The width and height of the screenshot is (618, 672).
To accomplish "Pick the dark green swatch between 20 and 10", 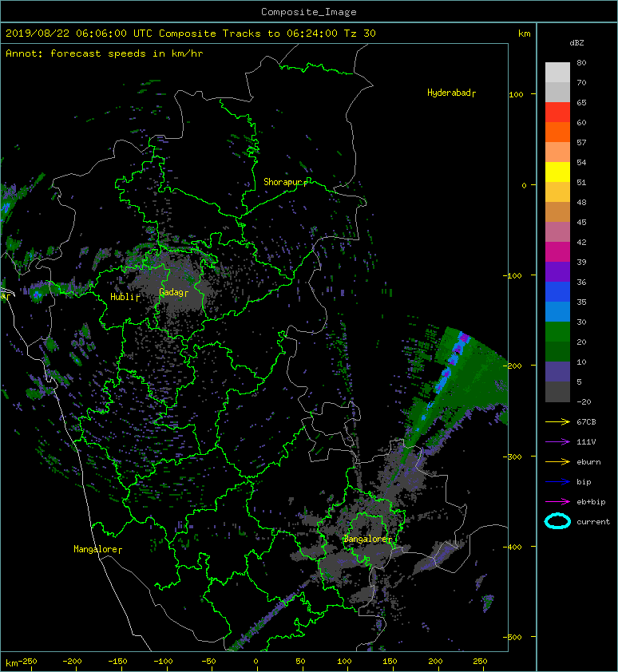I will (x=557, y=351).
